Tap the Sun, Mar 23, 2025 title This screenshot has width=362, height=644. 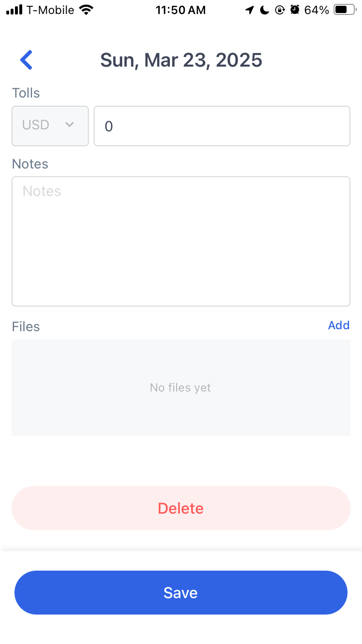point(181,60)
